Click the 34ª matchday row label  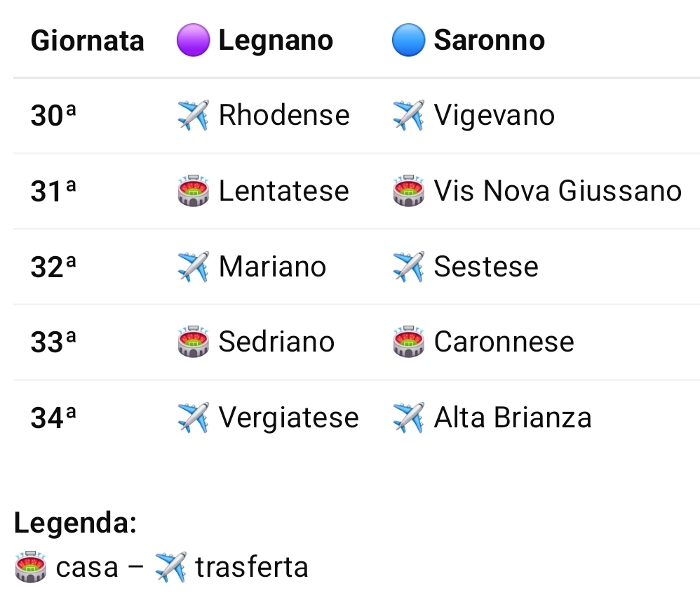(53, 418)
